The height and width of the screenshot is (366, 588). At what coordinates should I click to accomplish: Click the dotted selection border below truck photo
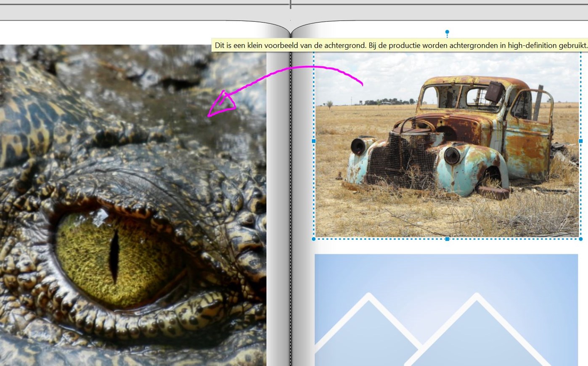pos(379,239)
